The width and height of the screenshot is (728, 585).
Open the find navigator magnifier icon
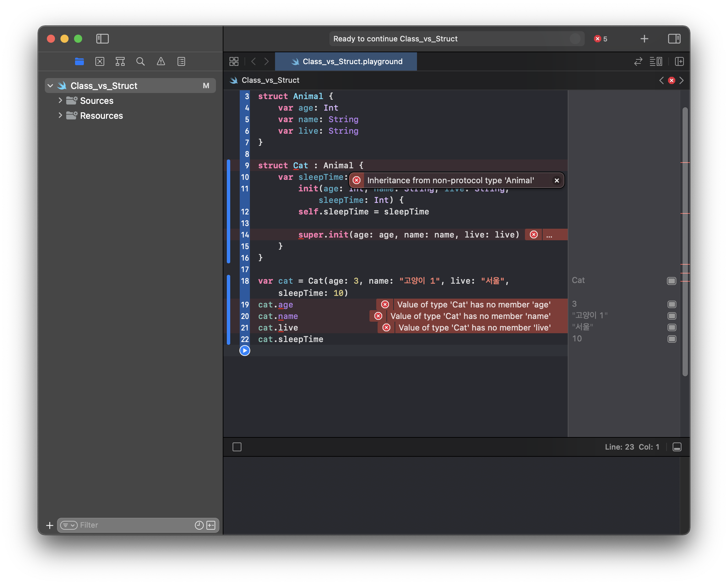(140, 61)
